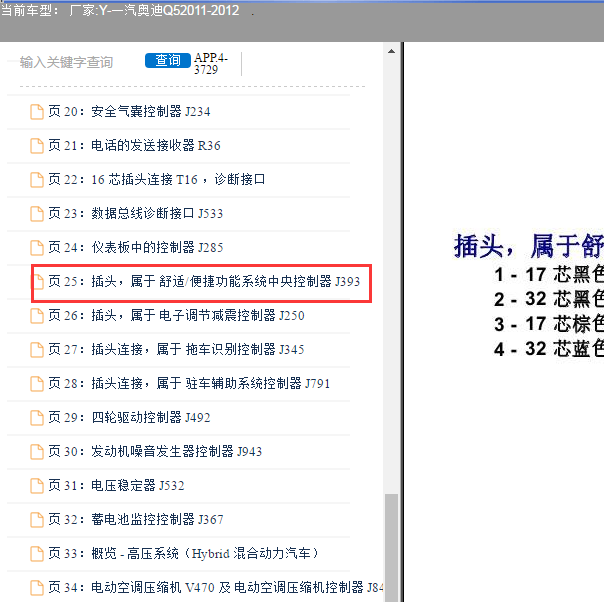
Task: Click the document icon beside 页 22
Action: pyautogui.click(x=37, y=180)
